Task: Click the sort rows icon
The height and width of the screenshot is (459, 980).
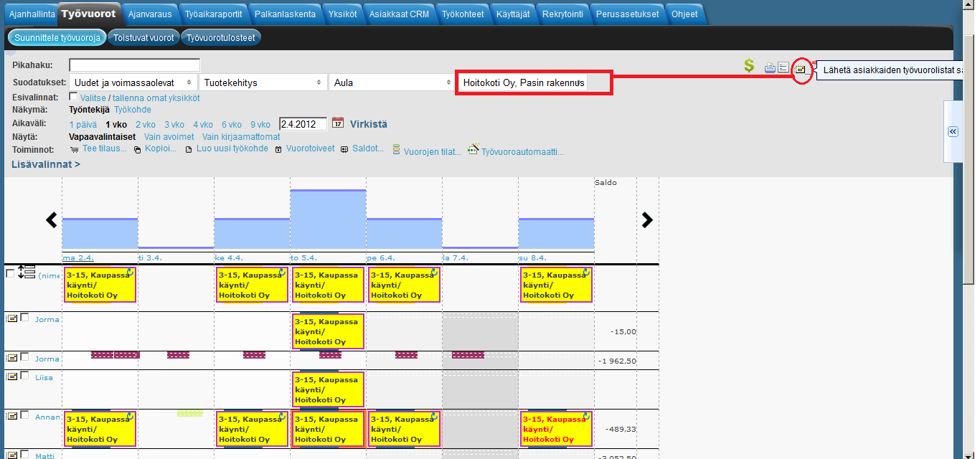Action: pos(26,273)
